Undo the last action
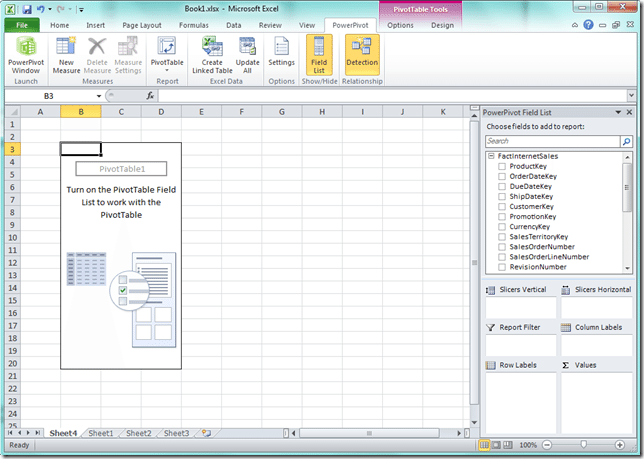The height and width of the screenshot is (459, 644). (40, 9)
